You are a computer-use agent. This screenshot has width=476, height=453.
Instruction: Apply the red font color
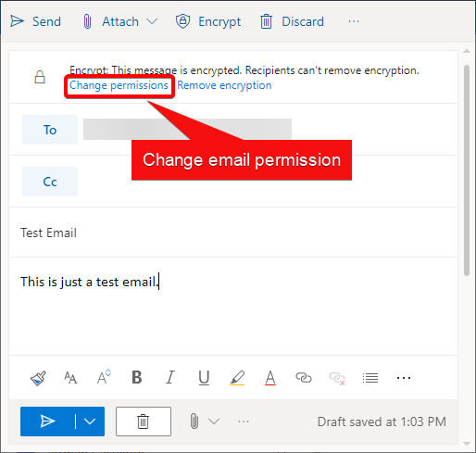click(x=270, y=378)
